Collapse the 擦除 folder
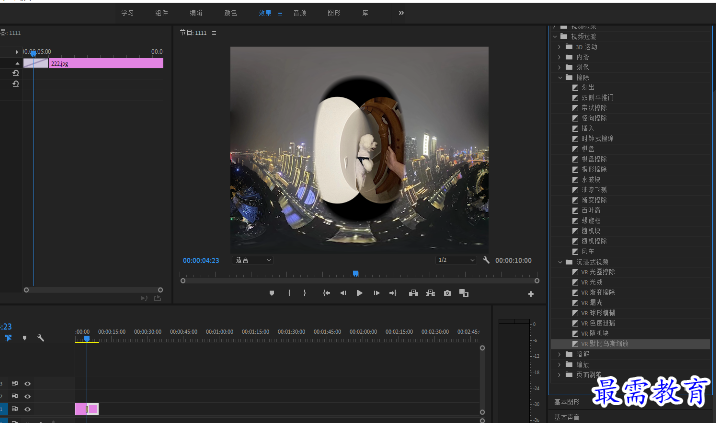Viewport: 716px width, 423px height. [x=560, y=78]
